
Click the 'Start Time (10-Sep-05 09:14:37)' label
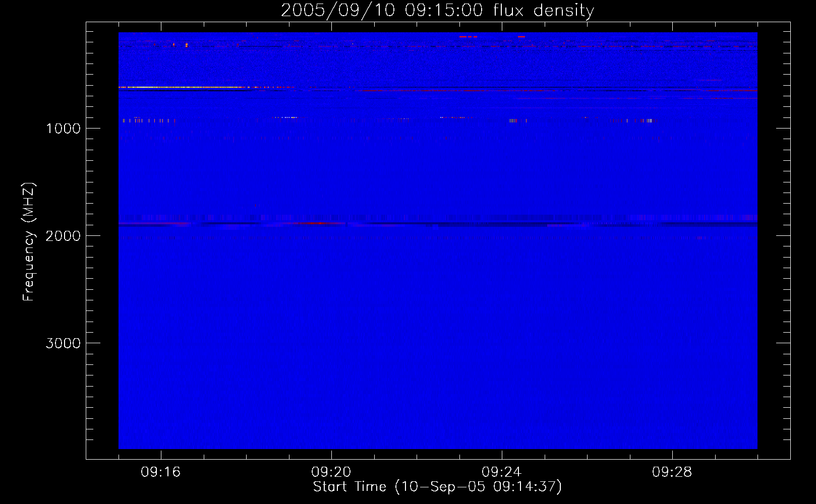437,487
